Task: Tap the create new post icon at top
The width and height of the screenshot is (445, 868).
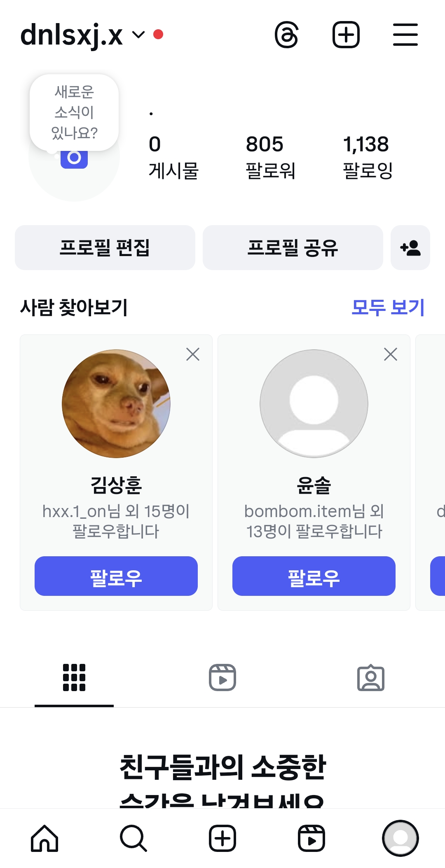Action: pyautogui.click(x=346, y=35)
